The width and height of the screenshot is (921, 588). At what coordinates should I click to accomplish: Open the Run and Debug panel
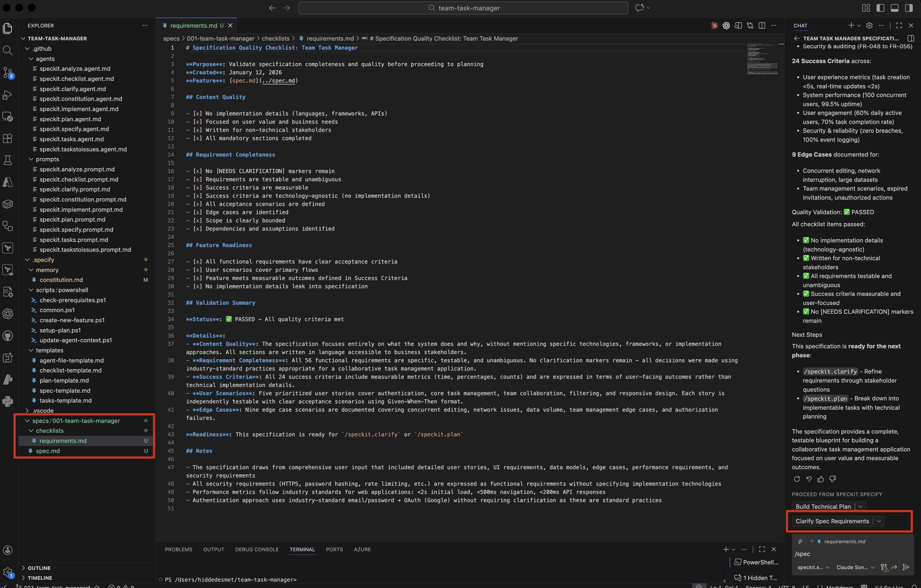[x=8, y=95]
